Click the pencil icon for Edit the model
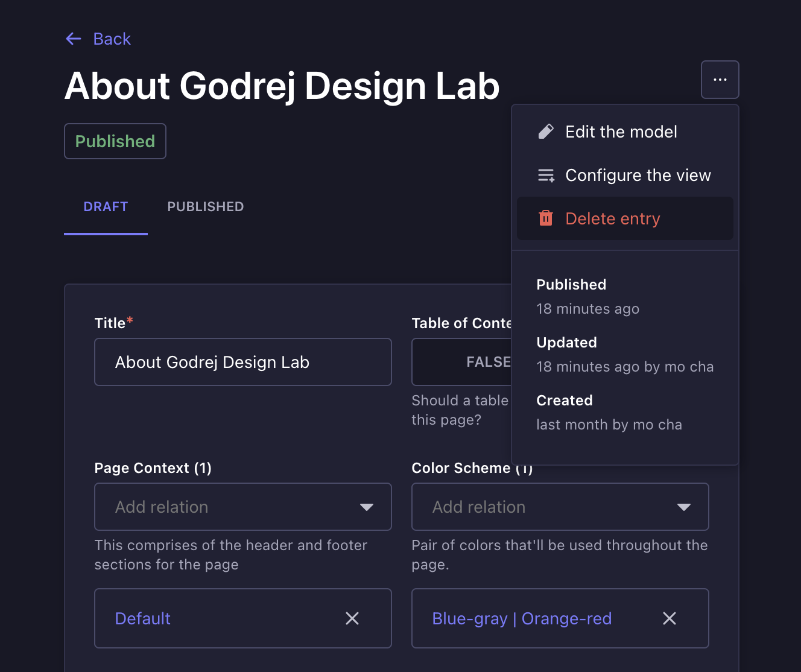Viewport: 801px width, 672px height. [546, 132]
